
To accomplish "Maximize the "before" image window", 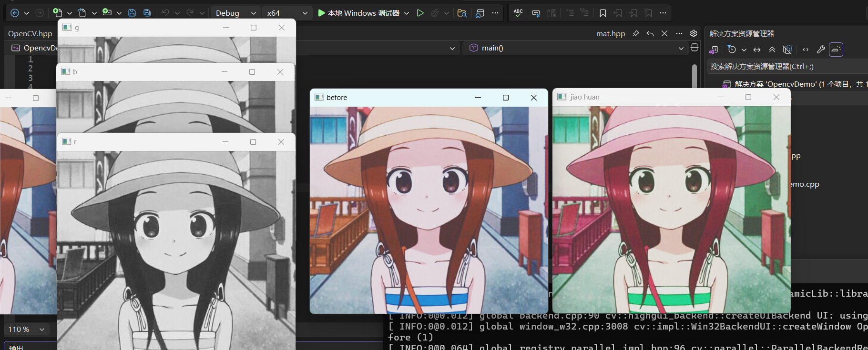I will tap(506, 98).
